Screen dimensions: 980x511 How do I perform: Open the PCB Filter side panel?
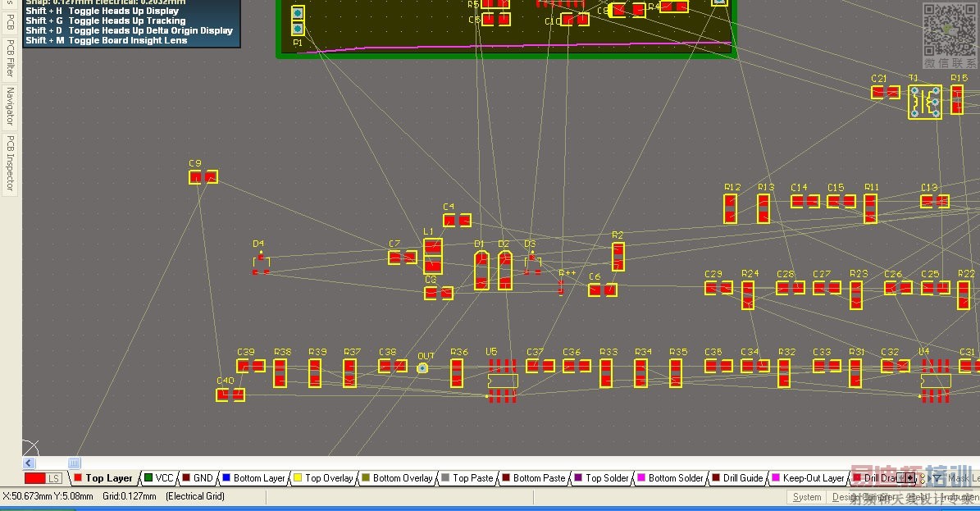tap(10, 58)
